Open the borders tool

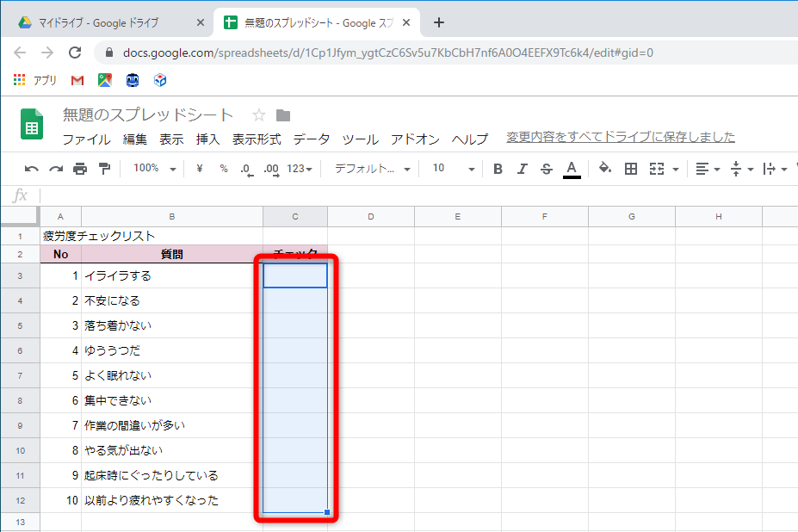[631, 169]
